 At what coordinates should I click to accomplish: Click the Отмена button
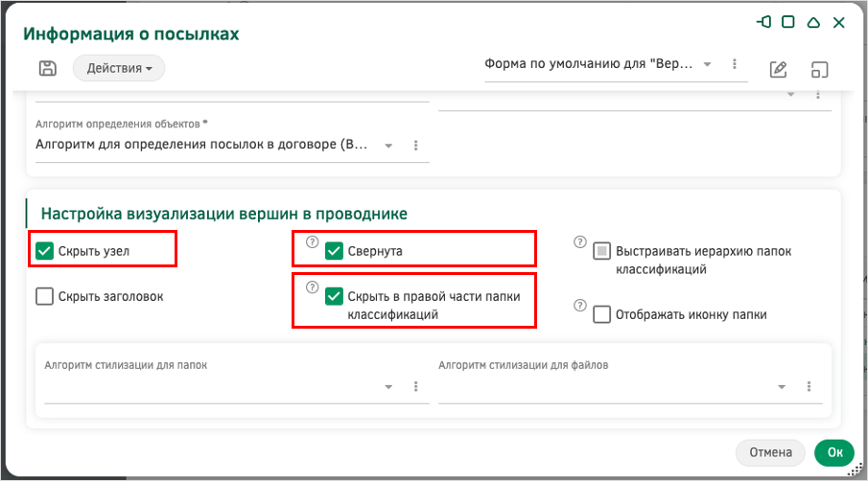click(770, 452)
